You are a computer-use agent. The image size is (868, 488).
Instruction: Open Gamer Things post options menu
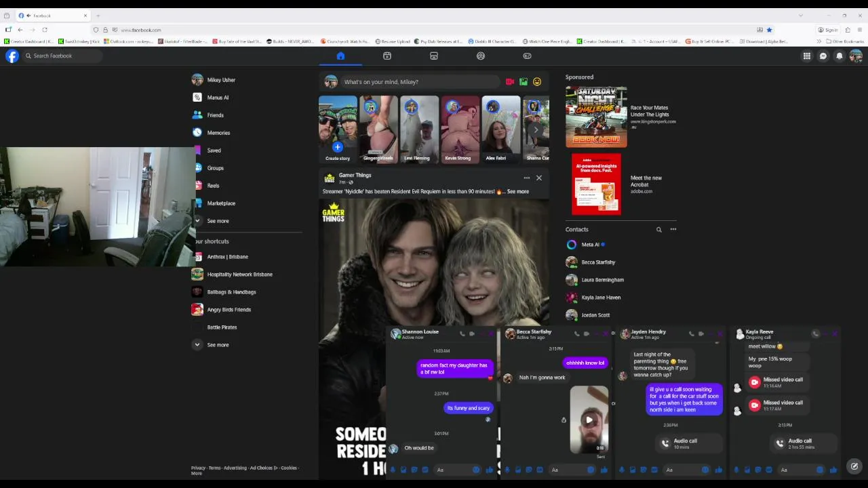(526, 178)
